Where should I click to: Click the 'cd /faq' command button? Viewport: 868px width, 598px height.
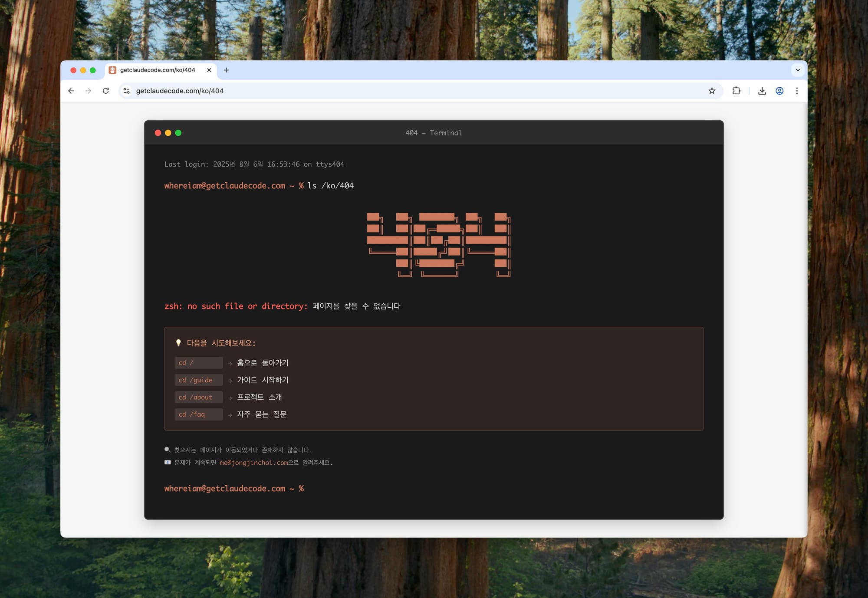point(198,414)
